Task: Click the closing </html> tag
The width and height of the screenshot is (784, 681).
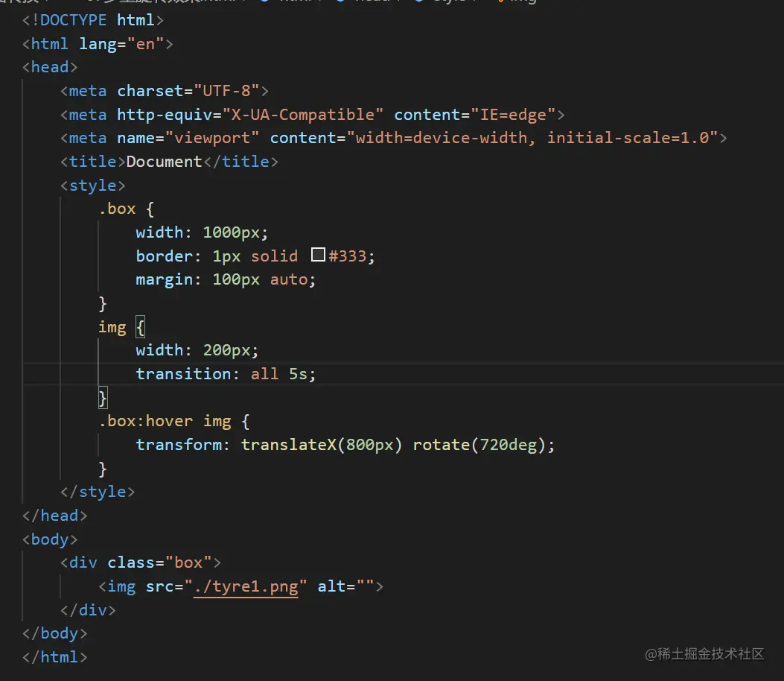Action: [55, 657]
